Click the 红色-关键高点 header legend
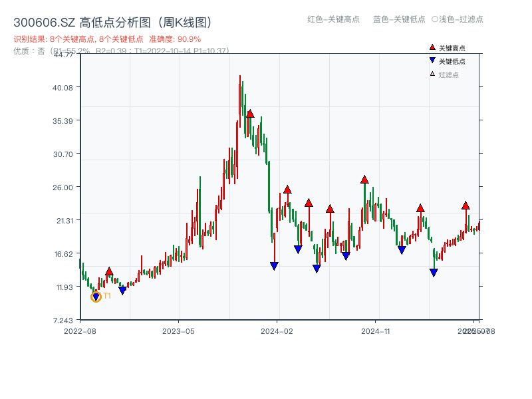This screenshot has height=399, width=532. pyautogui.click(x=333, y=19)
